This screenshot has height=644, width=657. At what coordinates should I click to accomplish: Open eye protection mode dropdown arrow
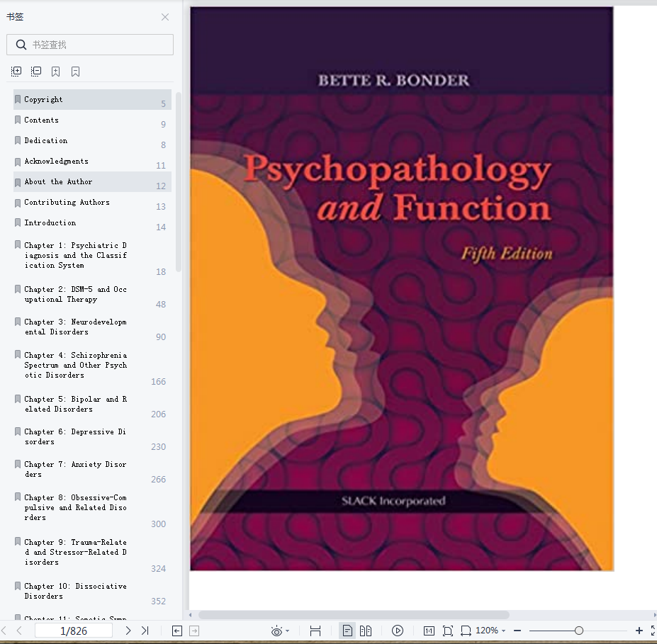[288, 631]
